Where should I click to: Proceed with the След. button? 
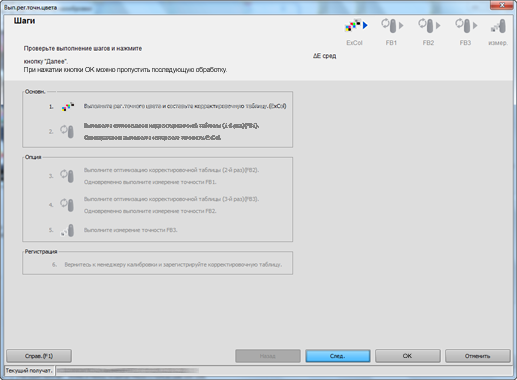338,356
